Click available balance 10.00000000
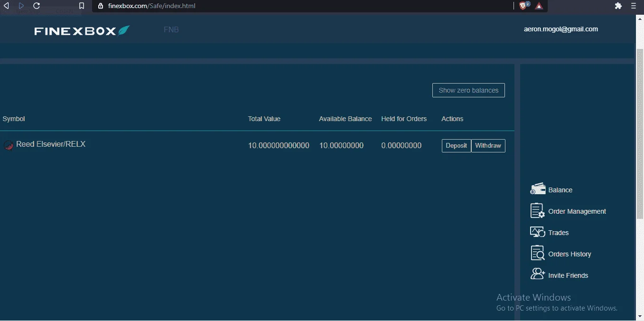This screenshot has width=644, height=321. click(342, 145)
